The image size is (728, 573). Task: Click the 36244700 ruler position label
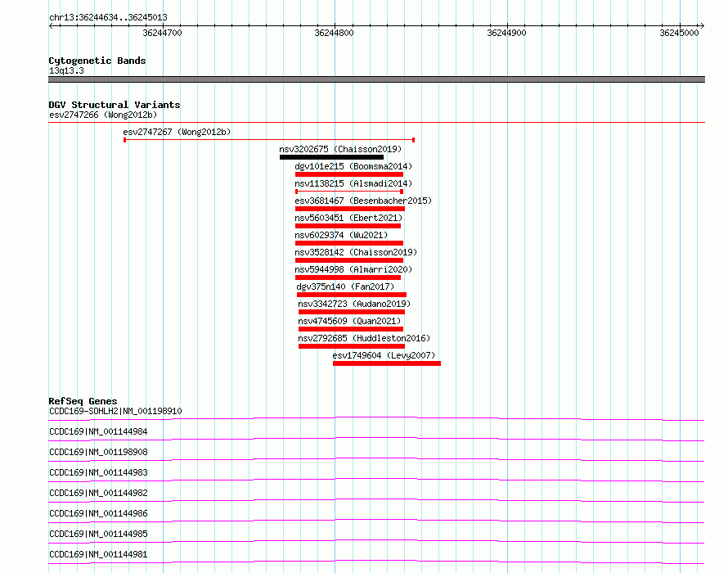[162, 33]
